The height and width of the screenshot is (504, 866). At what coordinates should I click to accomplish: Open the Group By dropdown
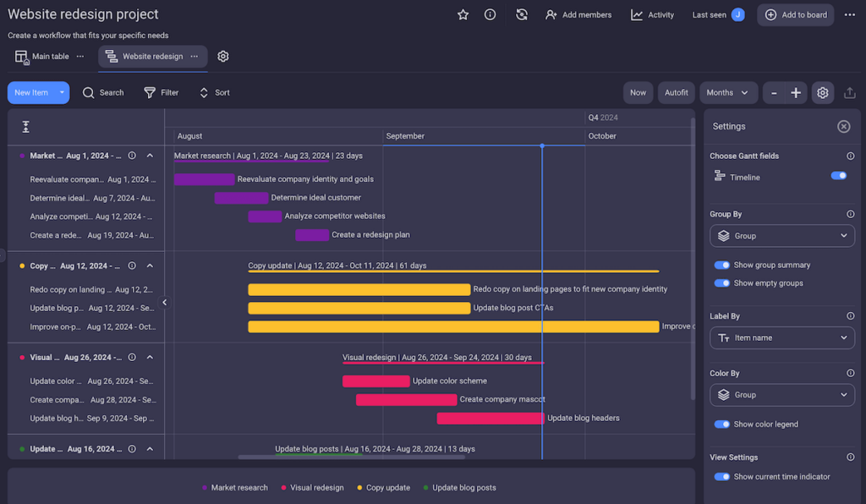click(781, 236)
